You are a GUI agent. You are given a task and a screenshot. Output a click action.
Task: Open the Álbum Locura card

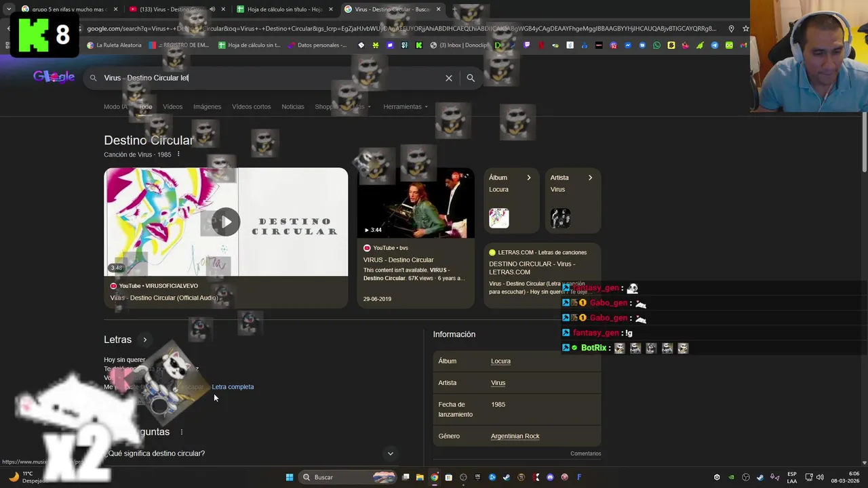pos(511,201)
